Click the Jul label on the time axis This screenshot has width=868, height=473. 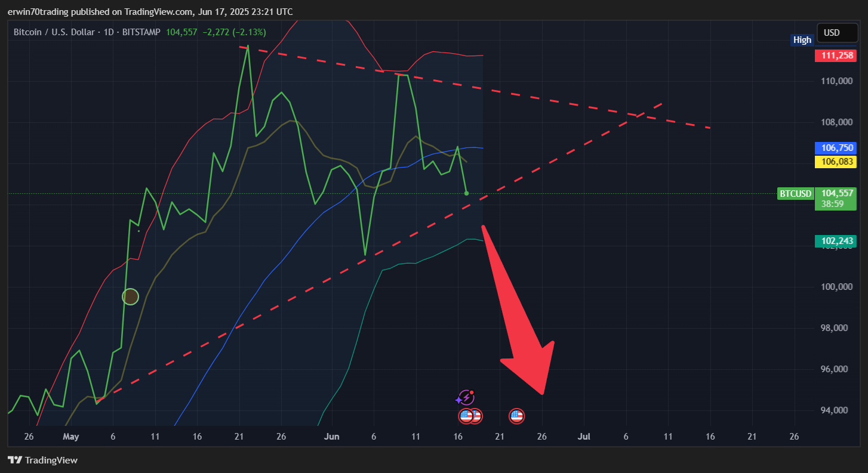click(584, 437)
